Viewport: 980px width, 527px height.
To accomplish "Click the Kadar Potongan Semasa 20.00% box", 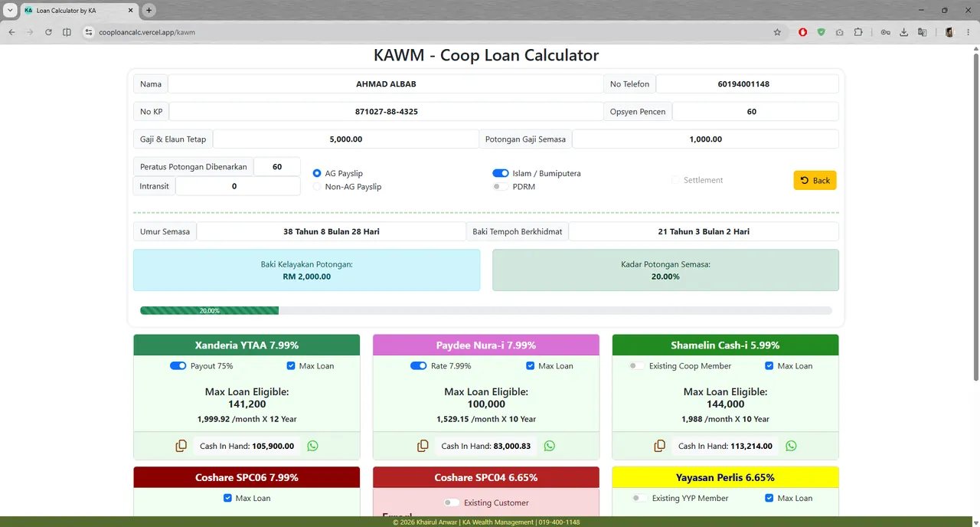I will [665, 270].
